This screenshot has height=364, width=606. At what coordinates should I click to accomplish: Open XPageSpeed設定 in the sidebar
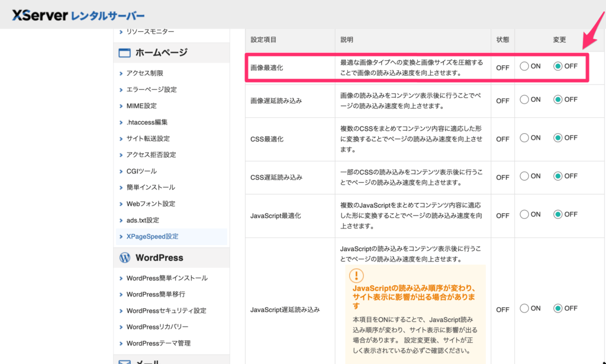[x=152, y=237]
